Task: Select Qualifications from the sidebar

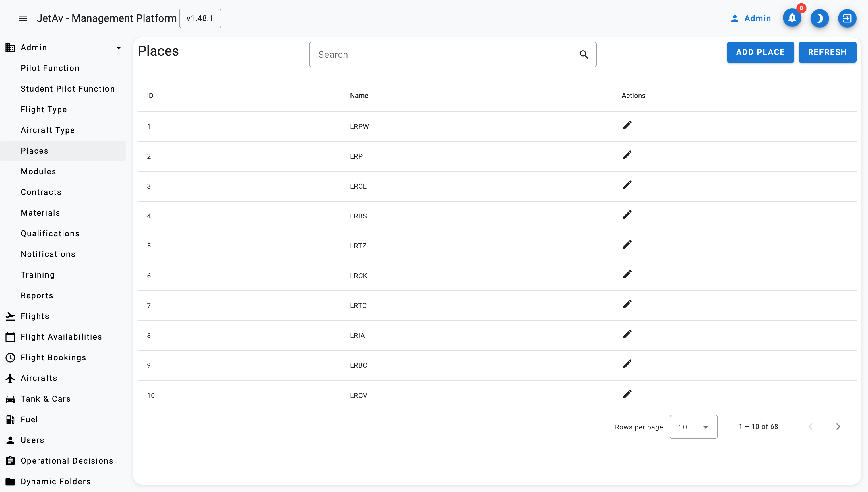Action: 50,233
